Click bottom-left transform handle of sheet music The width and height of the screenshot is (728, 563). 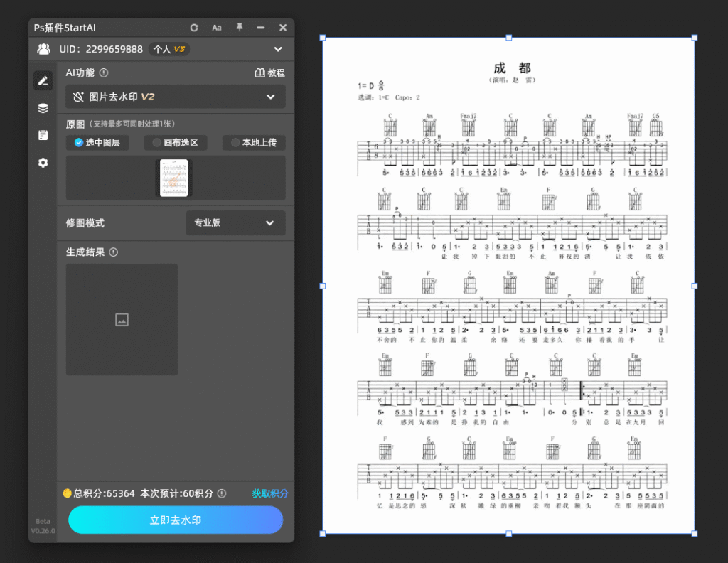click(x=323, y=534)
